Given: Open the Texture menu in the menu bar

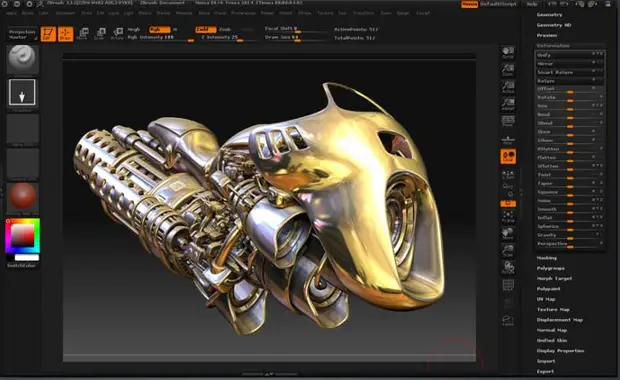Looking at the screenshot, I should 325,13.
